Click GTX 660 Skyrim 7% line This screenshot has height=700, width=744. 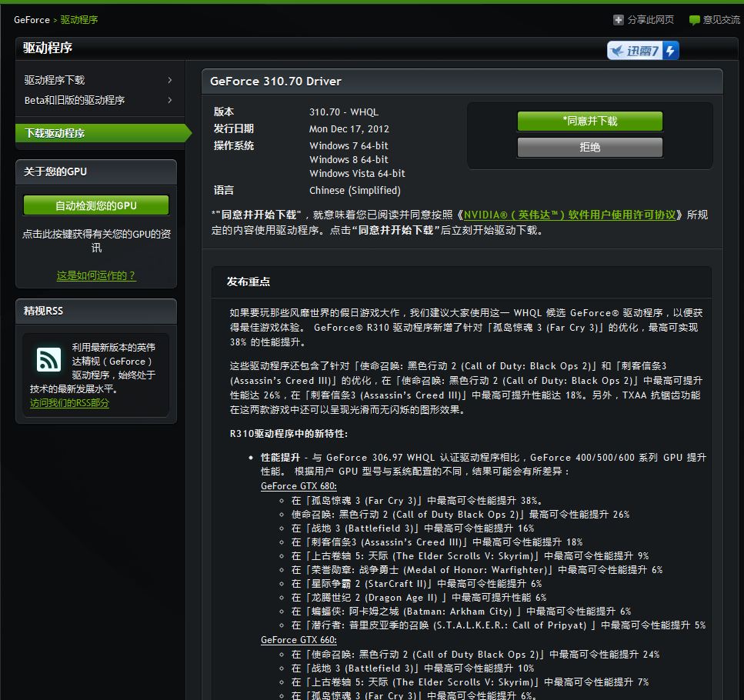point(470,682)
